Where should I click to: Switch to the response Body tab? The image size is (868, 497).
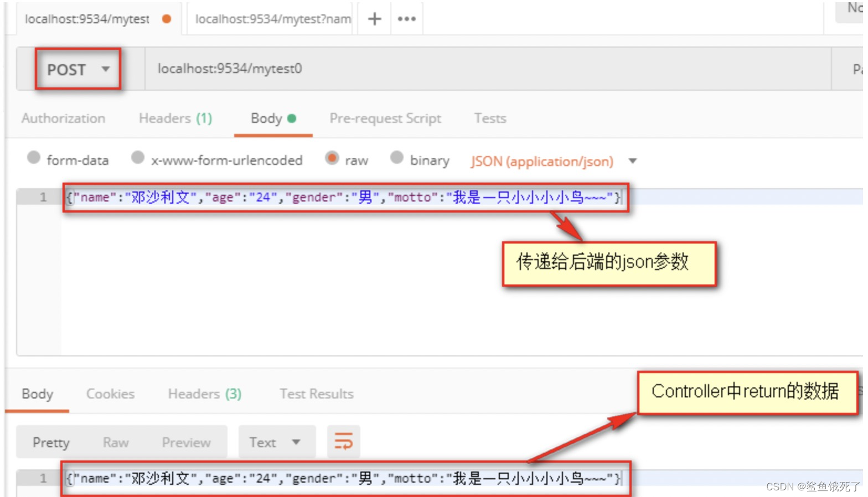[x=37, y=394]
